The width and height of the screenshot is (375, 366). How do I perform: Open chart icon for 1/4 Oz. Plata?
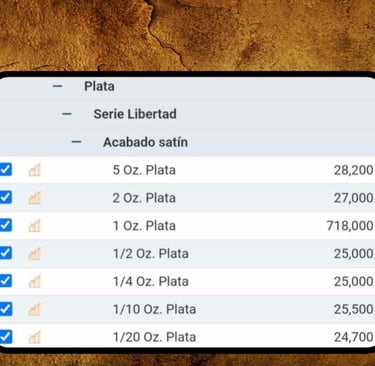point(34,281)
